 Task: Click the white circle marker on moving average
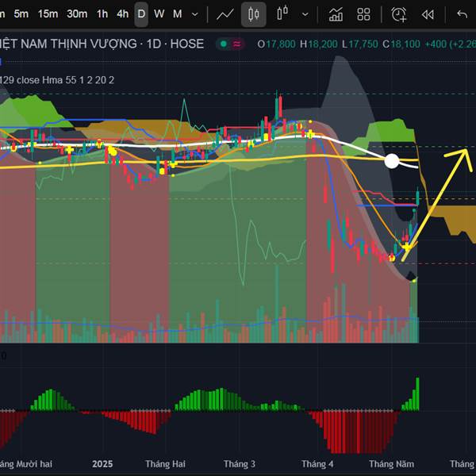(392, 161)
